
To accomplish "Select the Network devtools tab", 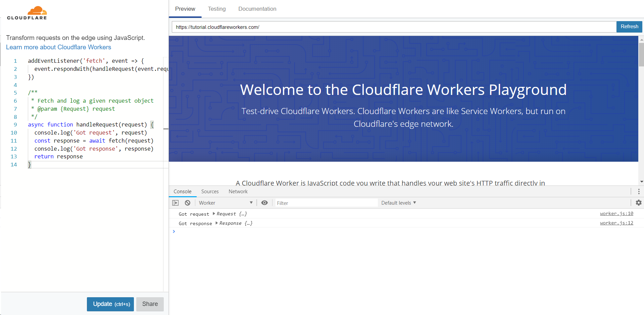I will click(238, 191).
